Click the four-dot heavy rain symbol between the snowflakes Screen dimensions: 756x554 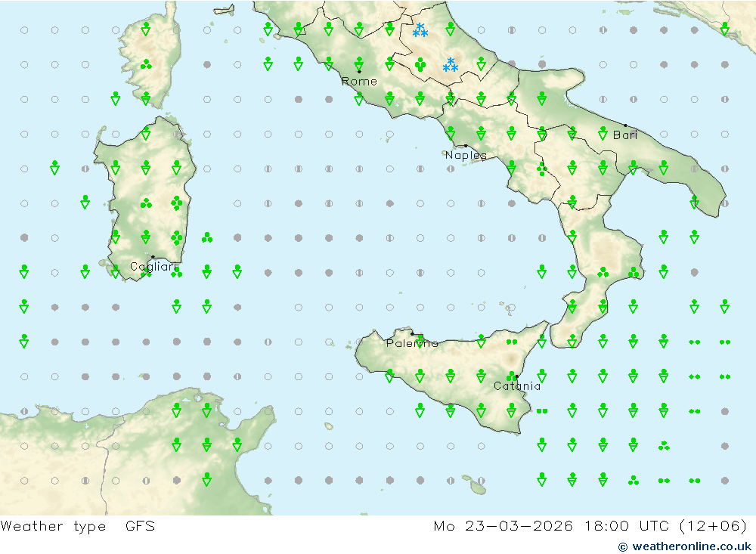pyautogui.click(x=420, y=64)
